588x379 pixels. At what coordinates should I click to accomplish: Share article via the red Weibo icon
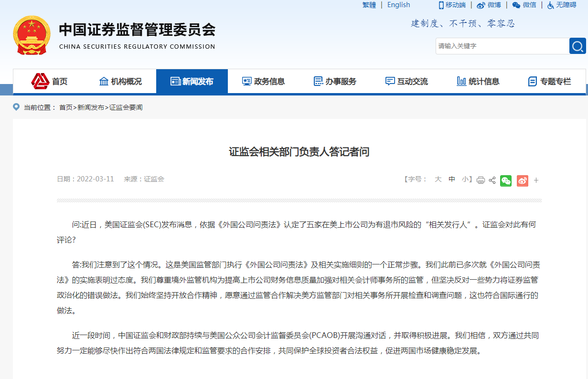click(522, 180)
